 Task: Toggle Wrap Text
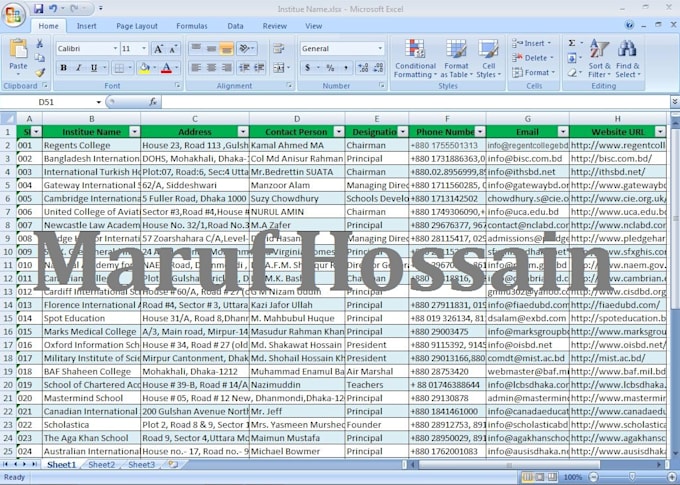(278, 48)
